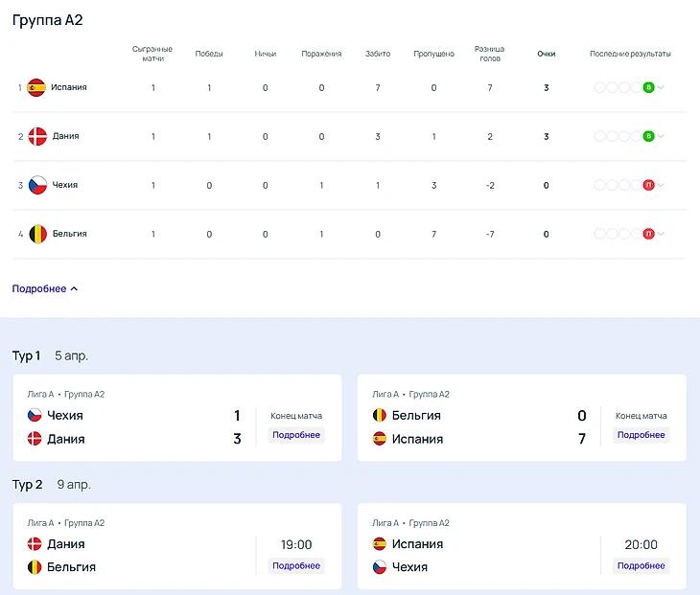Click the Разница голов column header

pos(489,54)
